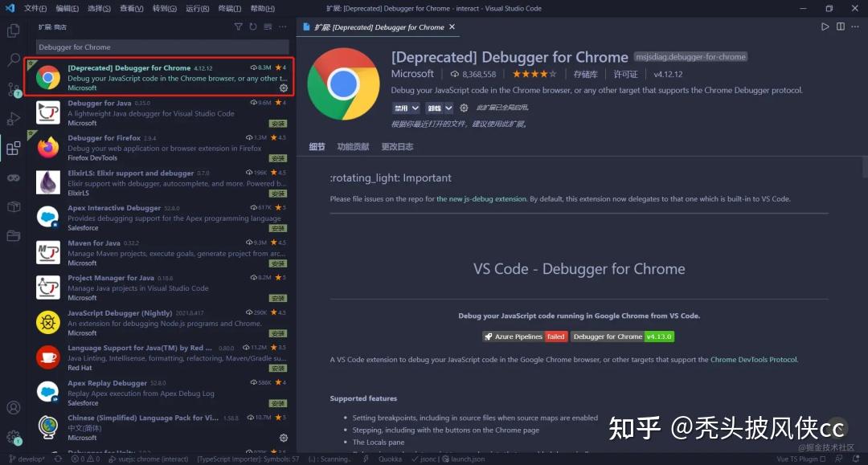Open the File (文件) menu

35,8
